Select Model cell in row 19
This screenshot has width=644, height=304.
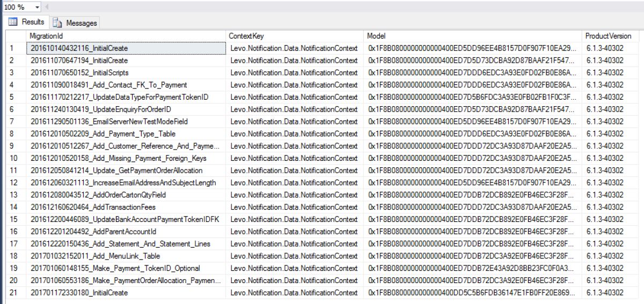[473, 268]
